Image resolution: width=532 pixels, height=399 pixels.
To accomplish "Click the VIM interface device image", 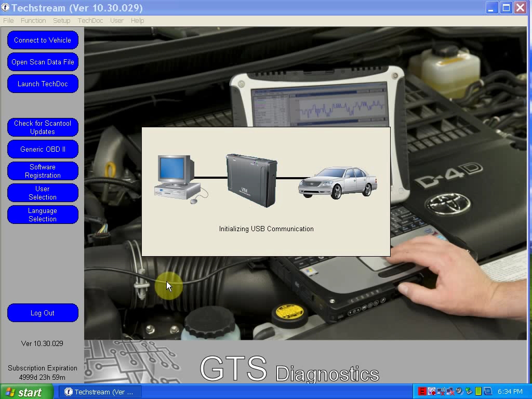I will click(252, 180).
